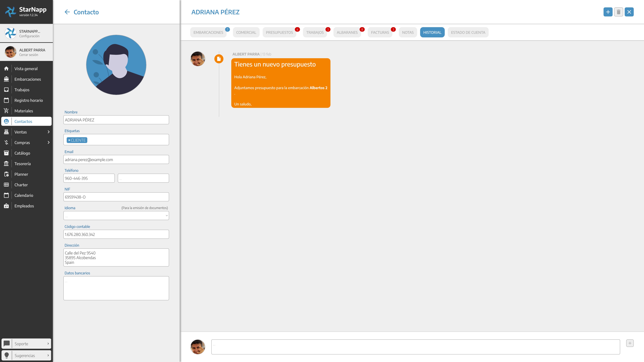Open Materiales cart icon in sidebar
The height and width of the screenshot is (362, 644).
tap(6, 111)
